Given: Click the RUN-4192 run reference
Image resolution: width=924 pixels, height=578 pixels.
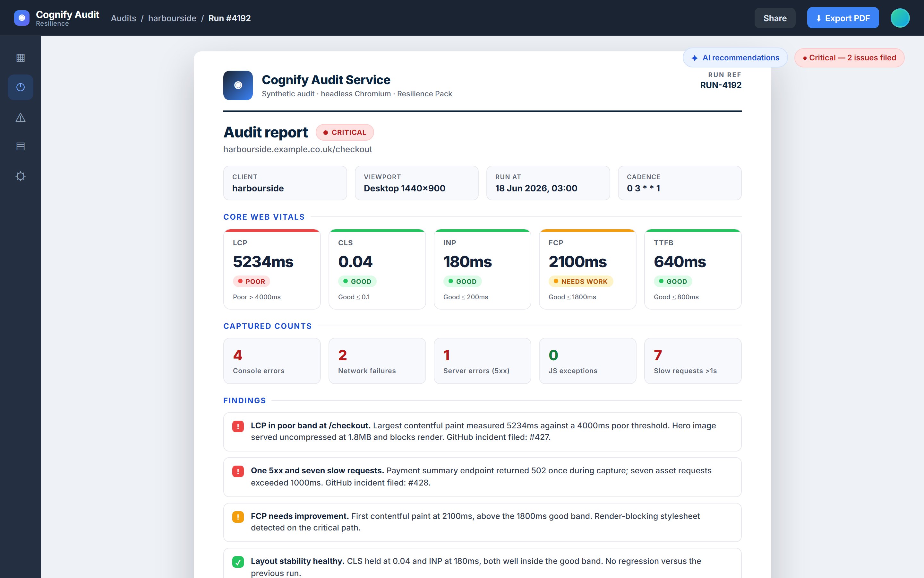Looking at the screenshot, I should pyautogui.click(x=721, y=85).
